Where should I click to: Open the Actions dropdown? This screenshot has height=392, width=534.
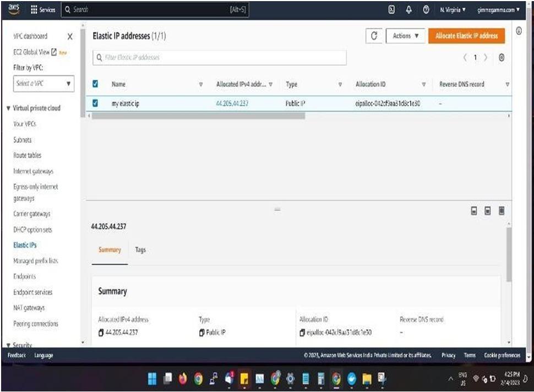coord(405,36)
